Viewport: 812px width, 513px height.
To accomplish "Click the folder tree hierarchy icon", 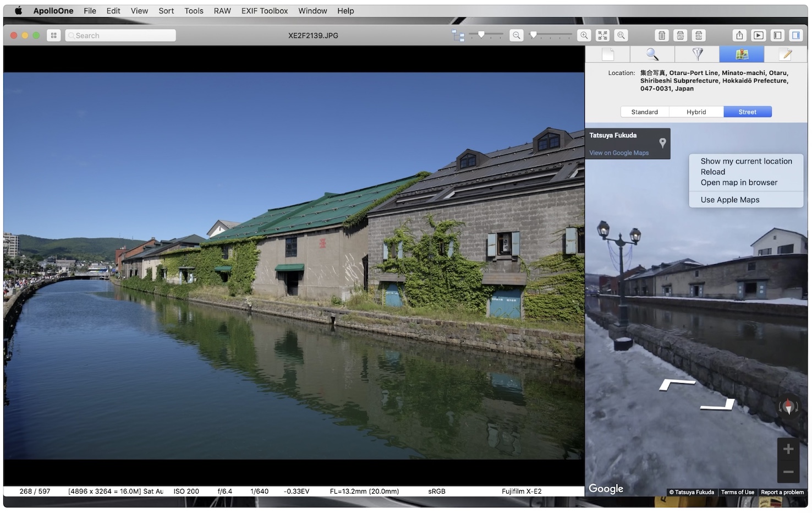I will (458, 35).
